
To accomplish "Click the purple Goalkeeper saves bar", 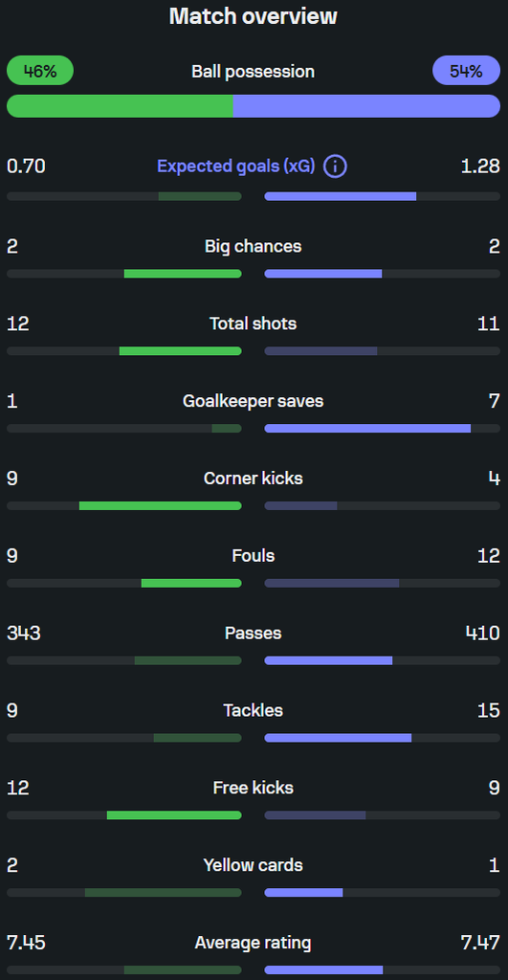I will (x=367, y=428).
